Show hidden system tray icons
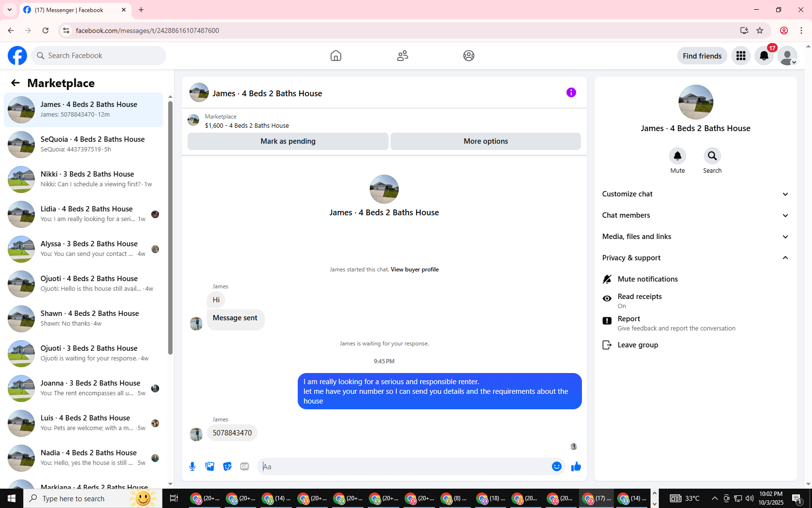The image size is (812, 508). pyautogui.click(x=714, y=498)
